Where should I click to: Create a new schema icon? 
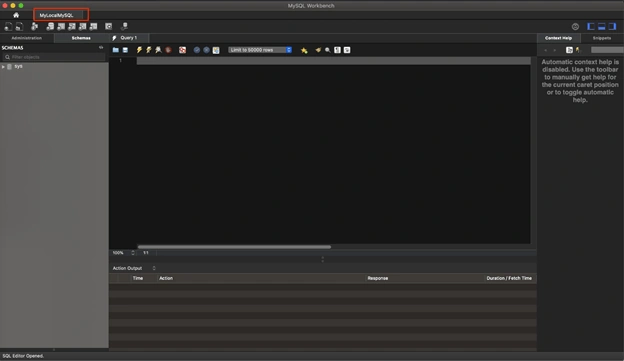tap(50, 26)
